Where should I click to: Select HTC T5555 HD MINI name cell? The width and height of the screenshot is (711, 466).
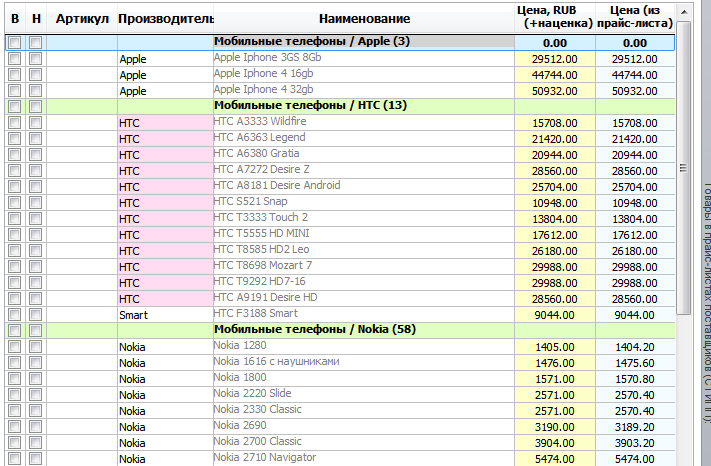click(x=364, y=234)
